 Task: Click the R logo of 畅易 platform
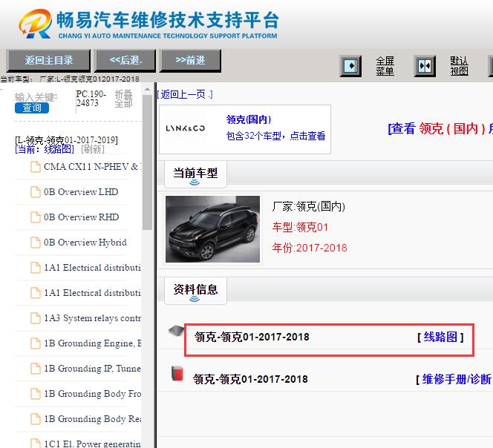(35, 24)
